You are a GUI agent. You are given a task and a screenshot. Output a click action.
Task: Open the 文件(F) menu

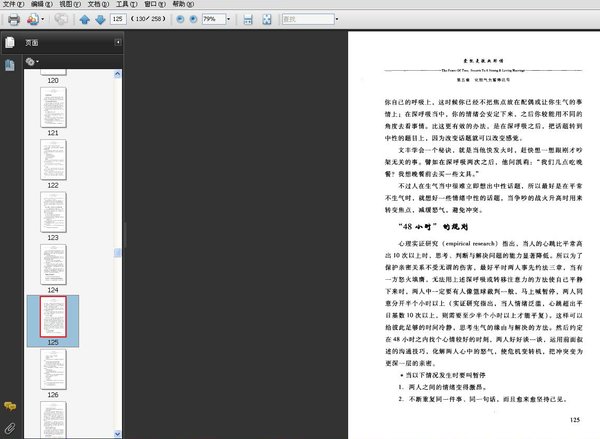(13, 5)
